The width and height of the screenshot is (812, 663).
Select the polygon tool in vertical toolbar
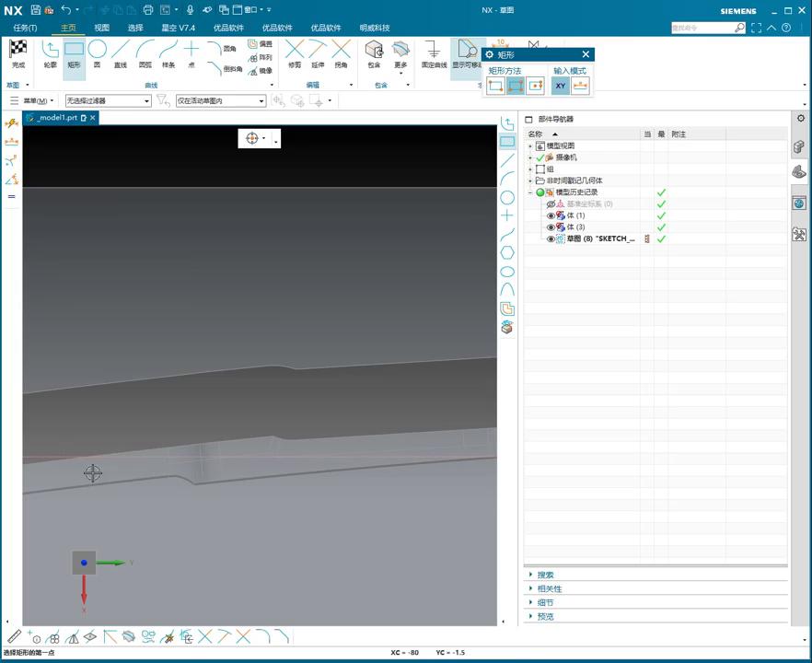pos(507,253)
